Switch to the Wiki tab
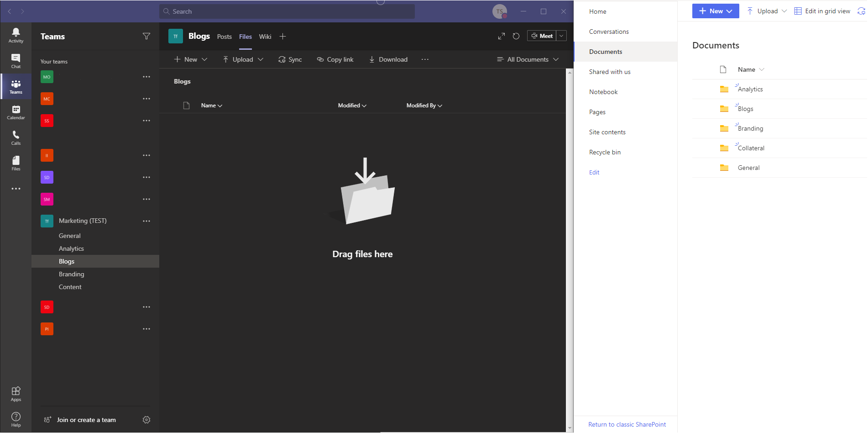The width and height of the screenshot is (868, 433). pyautogui.click(x=265, y=36)
